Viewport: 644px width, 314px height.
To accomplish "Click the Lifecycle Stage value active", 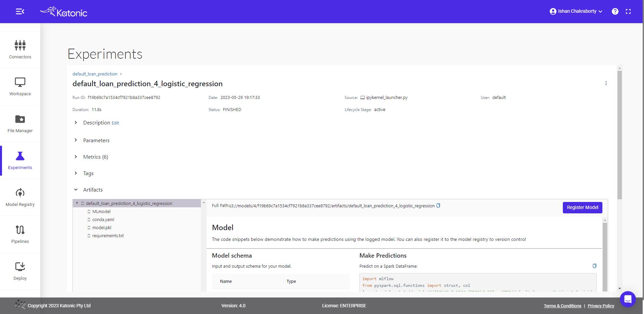I will [380, 110].
